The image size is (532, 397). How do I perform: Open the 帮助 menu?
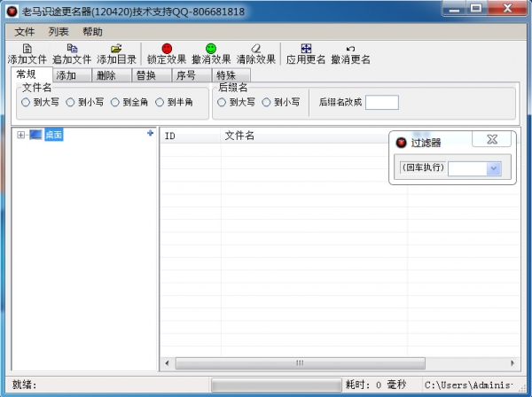coord(92,32)
